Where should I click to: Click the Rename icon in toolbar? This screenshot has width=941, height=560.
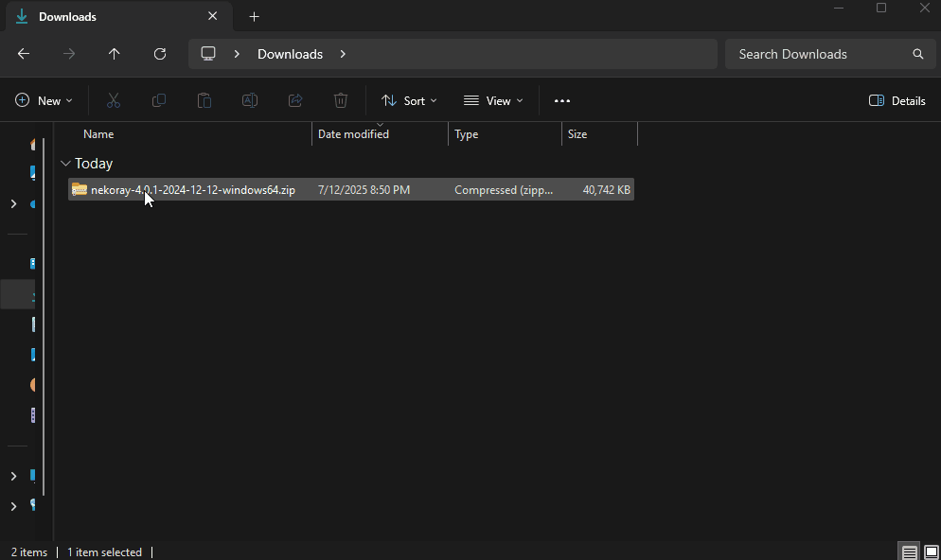250,100
